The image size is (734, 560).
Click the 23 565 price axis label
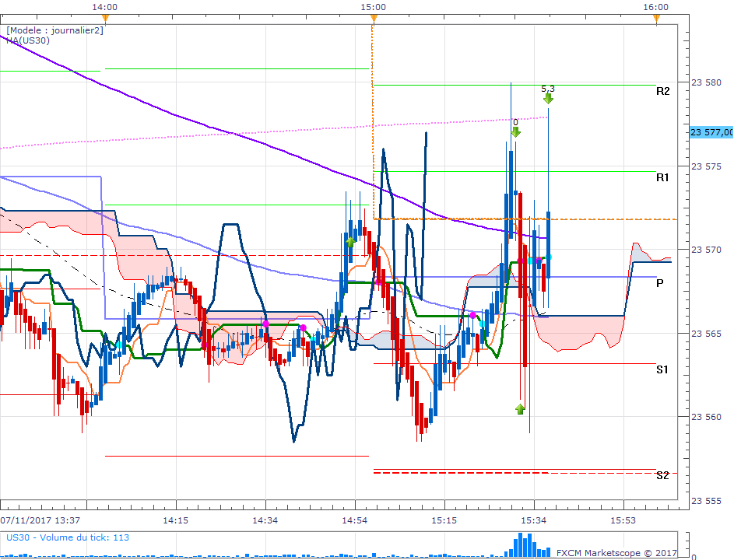707,334
